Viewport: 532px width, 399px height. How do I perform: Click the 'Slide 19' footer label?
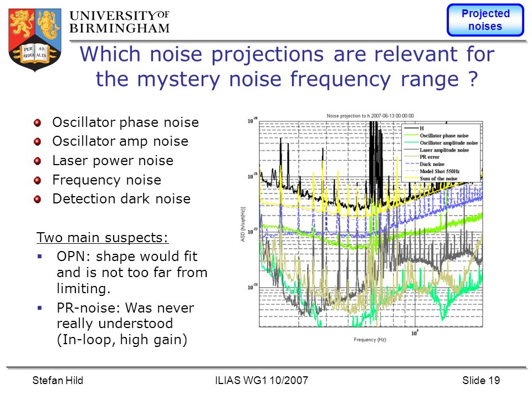click(481, 380)
